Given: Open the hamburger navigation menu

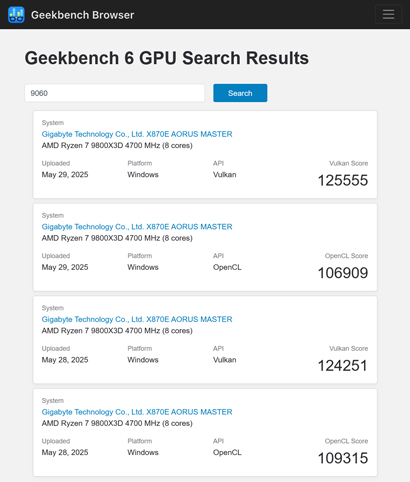Looking at the screenshot, I should (x=388, y=14).
